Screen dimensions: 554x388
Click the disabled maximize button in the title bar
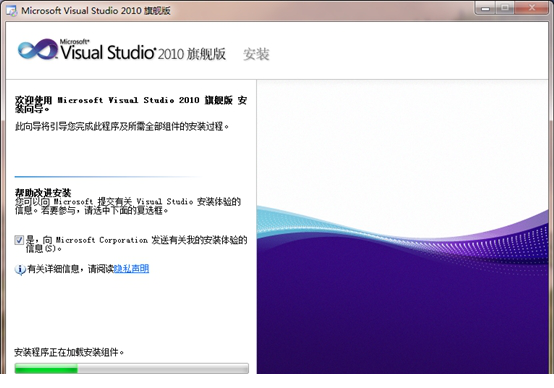click(505, 8)
